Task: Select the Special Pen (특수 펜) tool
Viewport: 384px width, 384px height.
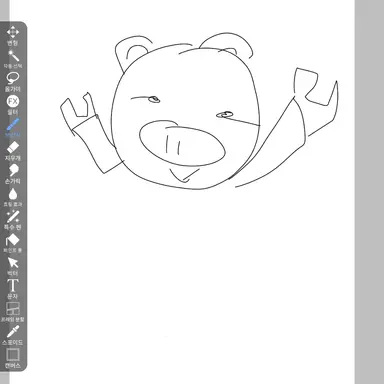Action: pos(13,220)
